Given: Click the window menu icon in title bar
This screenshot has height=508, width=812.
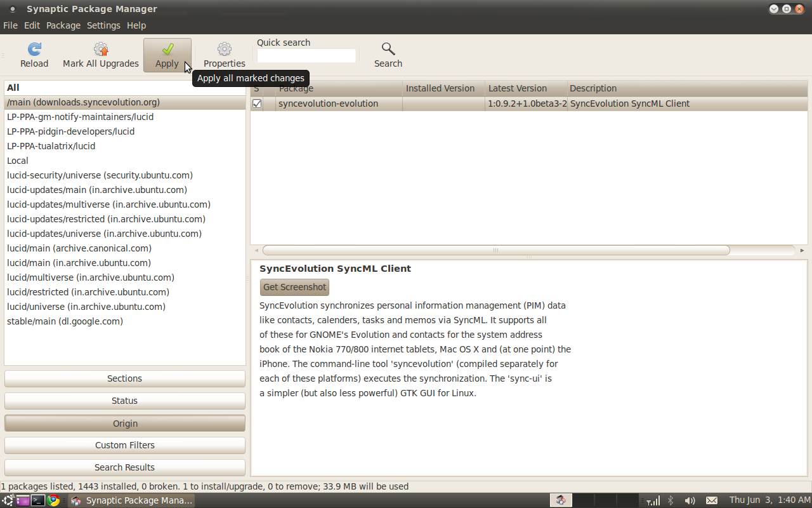Looking at the screenshot, I should click(x=12, y=9).
